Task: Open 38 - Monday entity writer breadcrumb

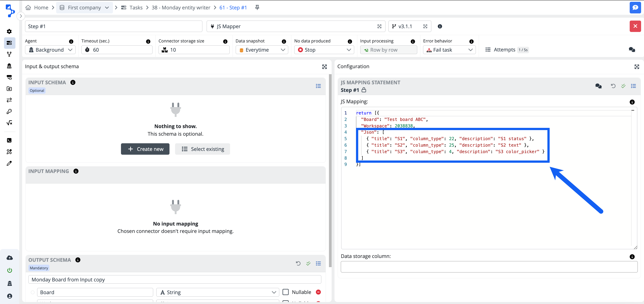Action: pos(181,8)
